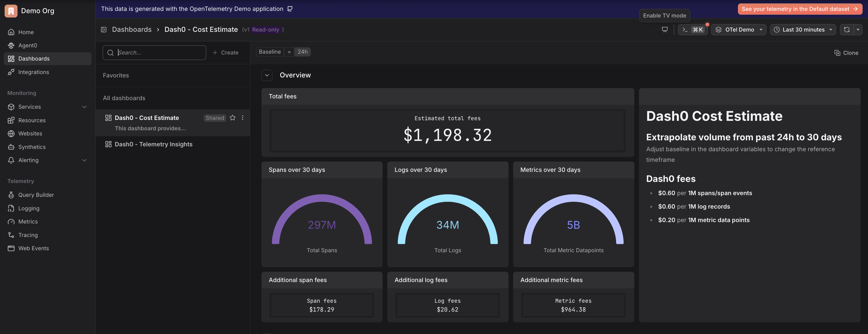Open the command palette shortcut button
Viewport: 868px width, 334px height.
(x=692, y=30)
